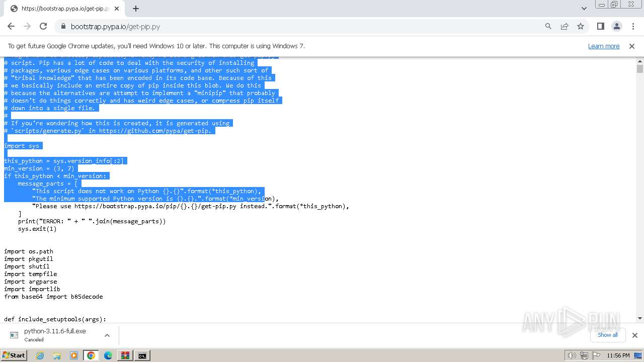Click the forward navigation arrow

pos(27,26)
